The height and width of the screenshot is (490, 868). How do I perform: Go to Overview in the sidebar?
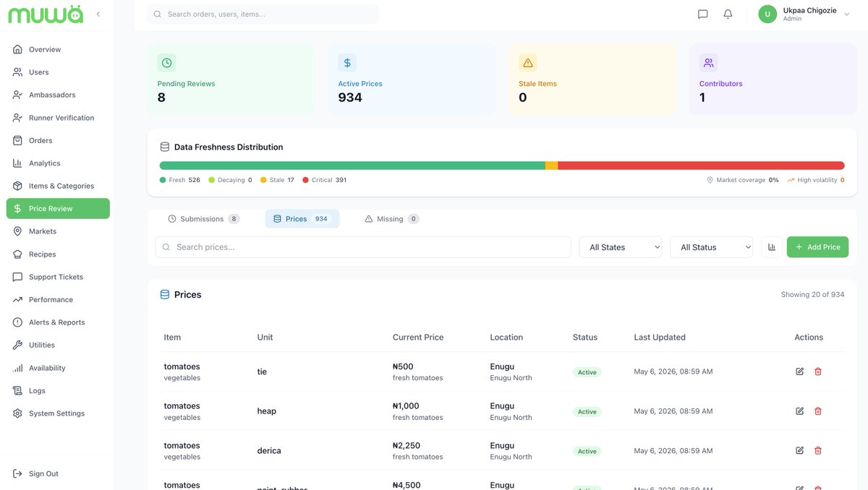click(58, 49)
